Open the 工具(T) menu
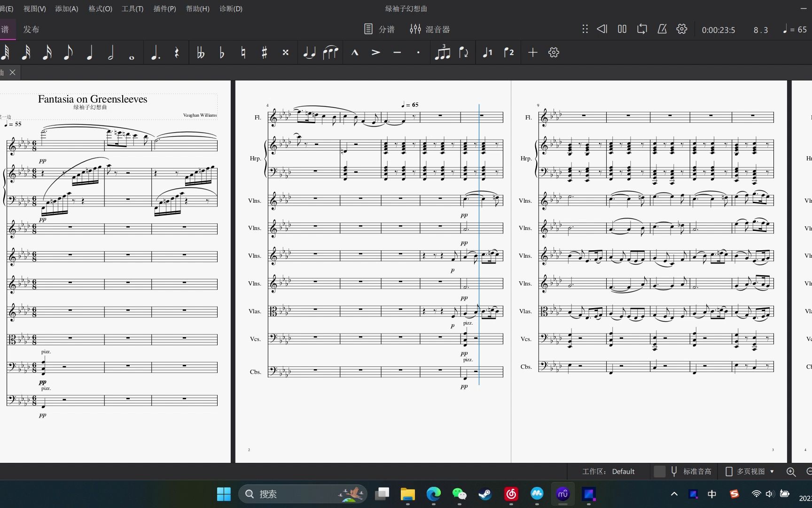812x508 pixels. 133,8
